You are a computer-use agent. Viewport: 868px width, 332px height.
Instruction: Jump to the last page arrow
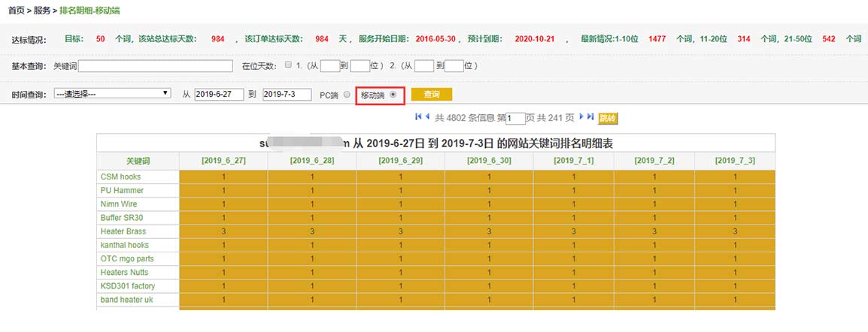coord(590,117)
